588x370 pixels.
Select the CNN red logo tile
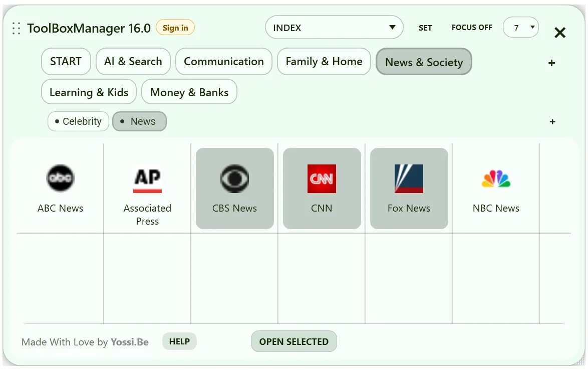322,178
